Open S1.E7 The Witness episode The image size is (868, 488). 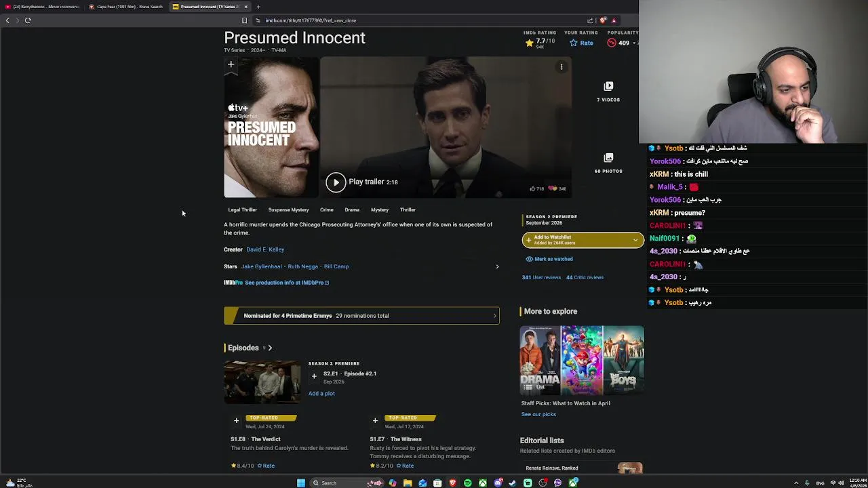(395, 439)
